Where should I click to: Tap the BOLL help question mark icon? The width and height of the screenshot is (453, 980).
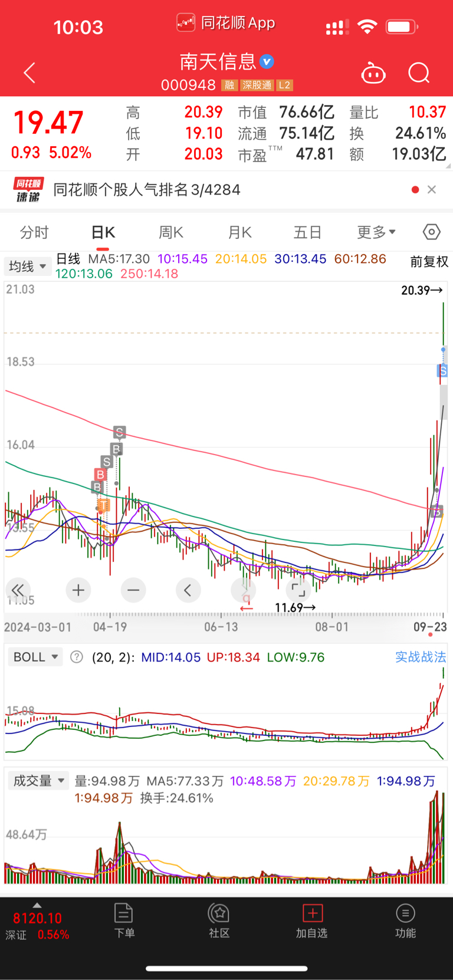tap(77, 657)
